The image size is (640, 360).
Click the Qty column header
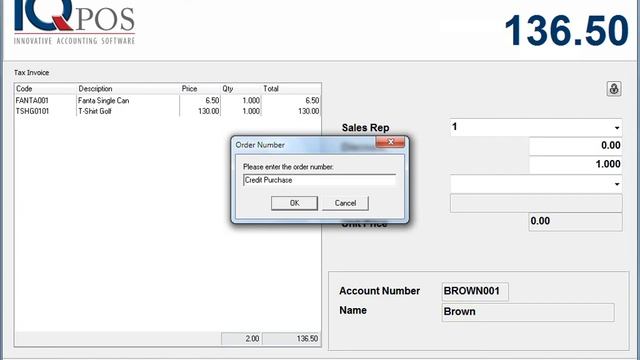pos(241,89)
